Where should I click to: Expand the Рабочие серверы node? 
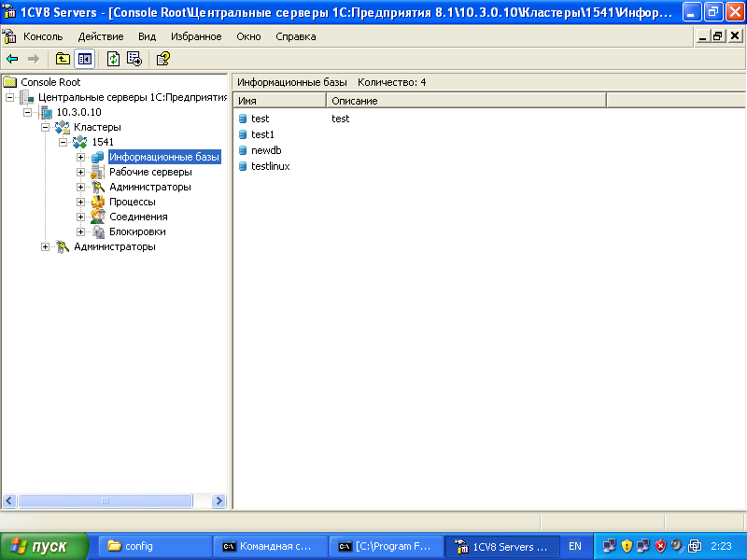pos(80,172)
